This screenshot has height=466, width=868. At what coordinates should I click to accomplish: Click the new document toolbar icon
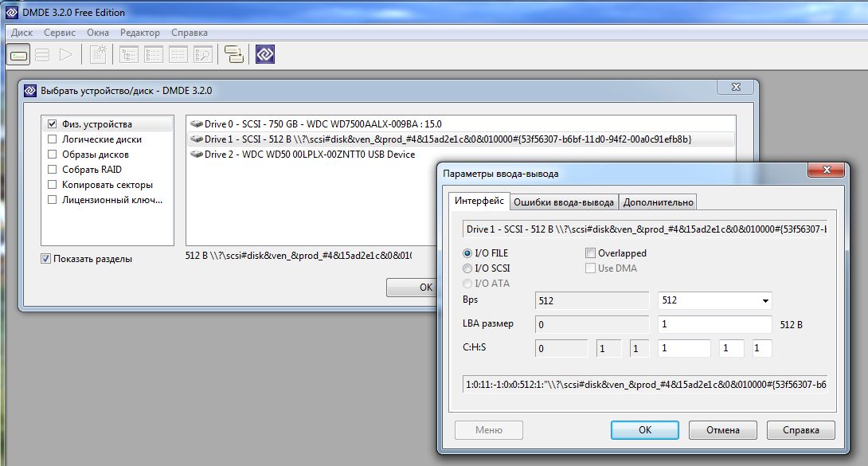97,54
